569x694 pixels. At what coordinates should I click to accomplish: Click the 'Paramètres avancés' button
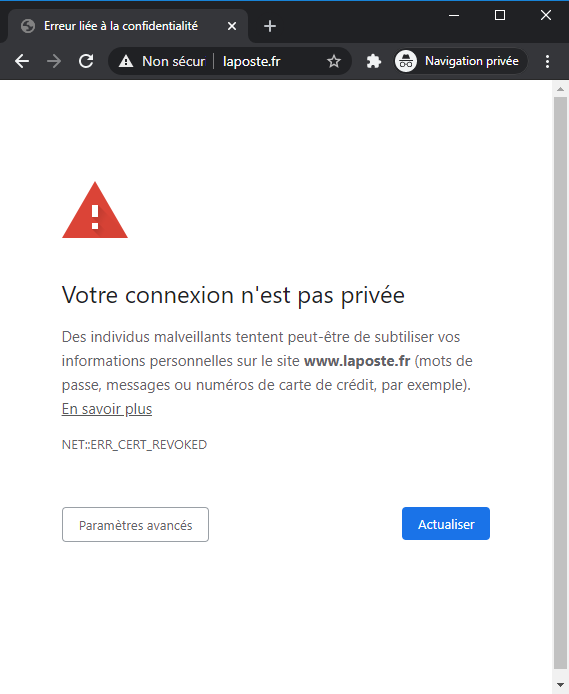click(x=135, y=524)
